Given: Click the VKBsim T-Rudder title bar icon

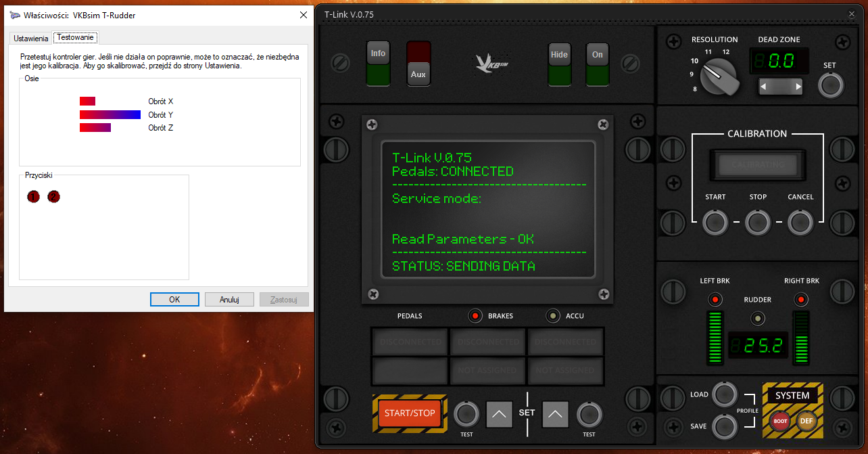Looking at the screenshot, I should point(15,15).
